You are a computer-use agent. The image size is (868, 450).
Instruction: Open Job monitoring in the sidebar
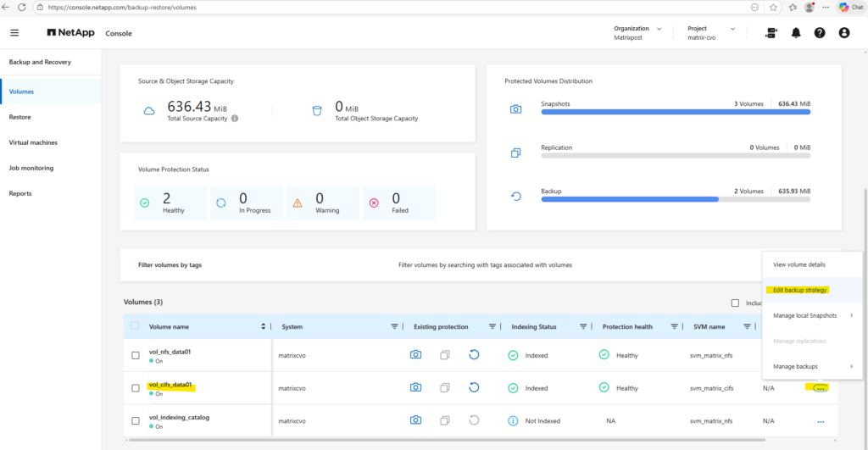pyautogui.click(x=31, y=168)
